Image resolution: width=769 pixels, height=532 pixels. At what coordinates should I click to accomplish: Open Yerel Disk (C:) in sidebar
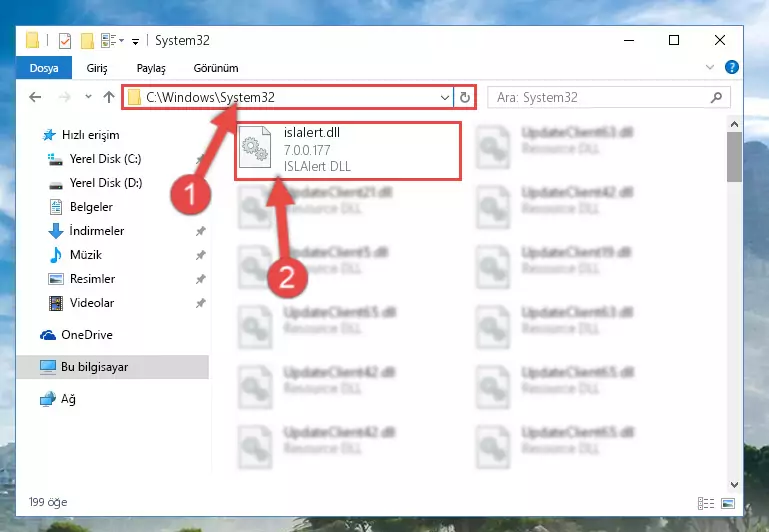(105, 159)
